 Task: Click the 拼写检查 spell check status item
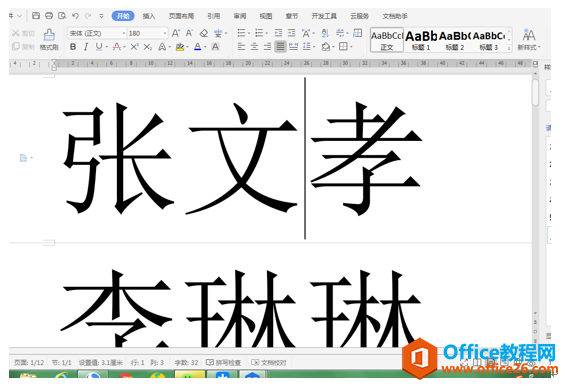(223, 363)
